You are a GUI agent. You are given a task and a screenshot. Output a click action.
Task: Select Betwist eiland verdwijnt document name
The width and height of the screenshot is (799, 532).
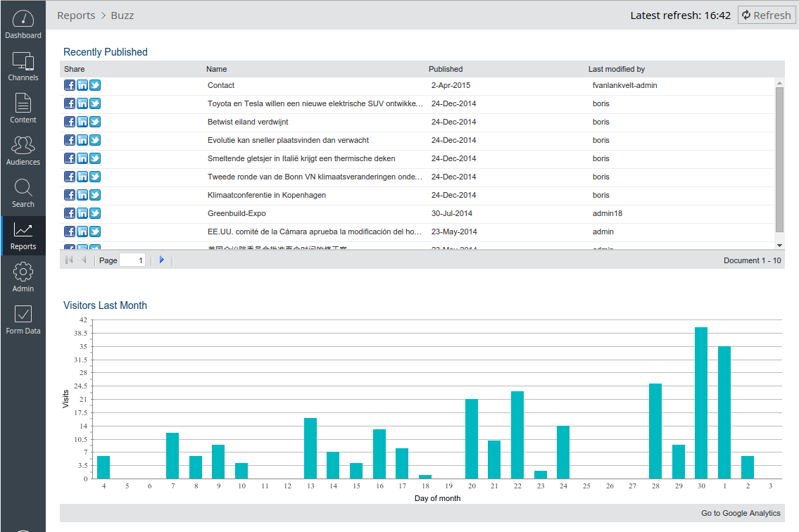point(248,122)
